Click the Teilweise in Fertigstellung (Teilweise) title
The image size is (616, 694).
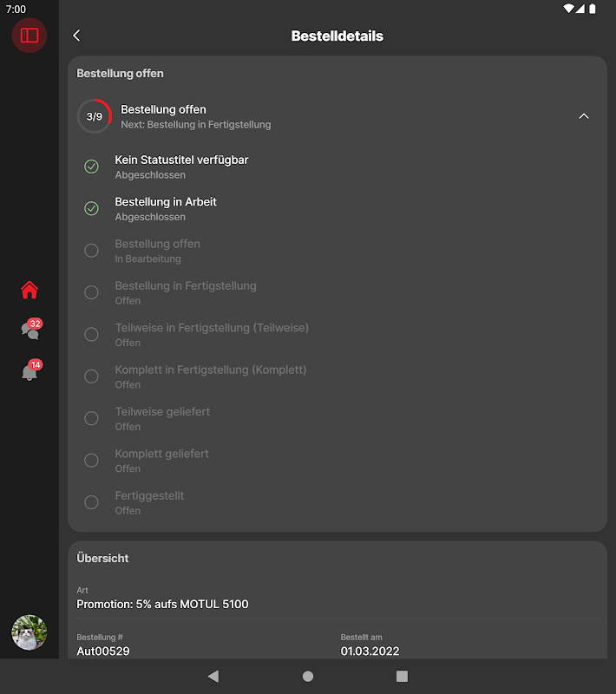coord(212,328)
